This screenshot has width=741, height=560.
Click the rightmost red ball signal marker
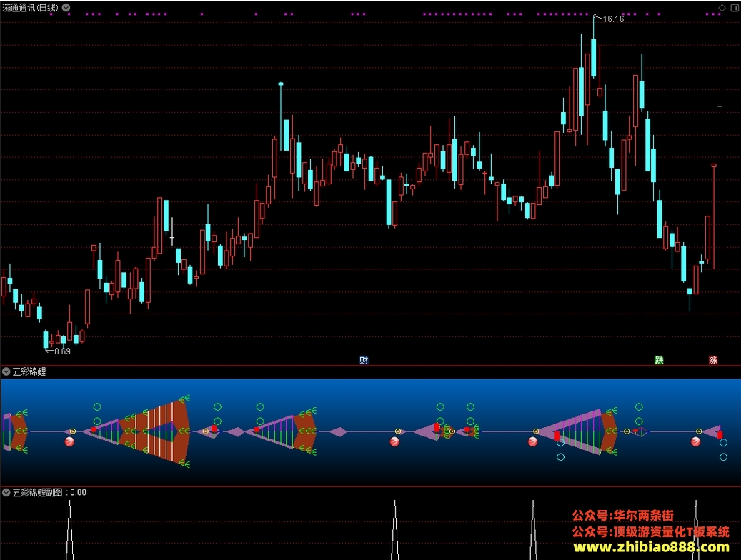tap(696, 442)
